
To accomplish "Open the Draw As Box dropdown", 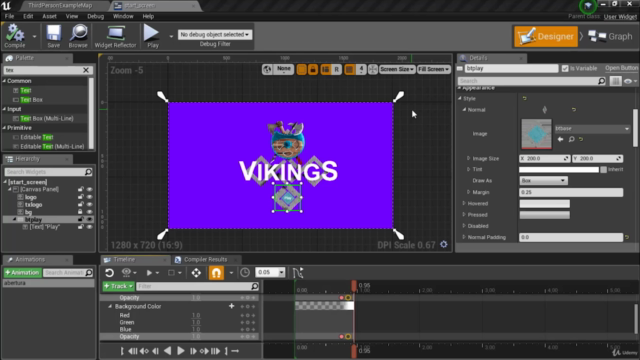I will pos(543,180).
